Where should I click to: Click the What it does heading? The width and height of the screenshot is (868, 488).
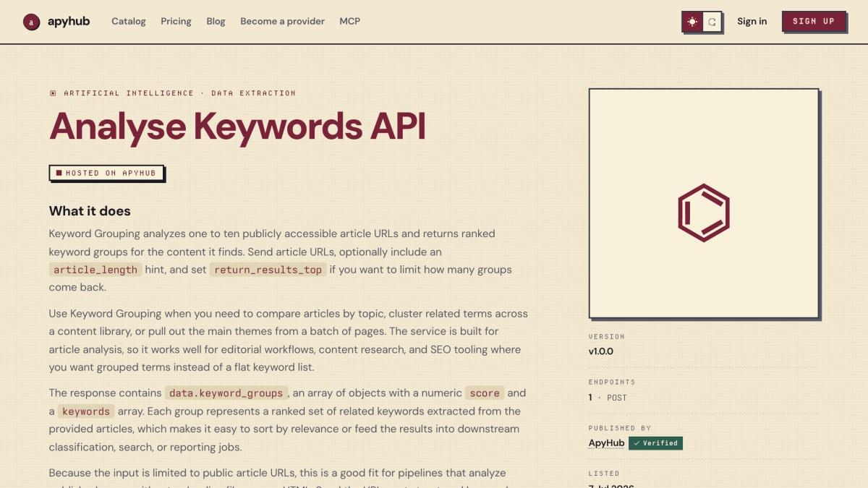point(90,211)
